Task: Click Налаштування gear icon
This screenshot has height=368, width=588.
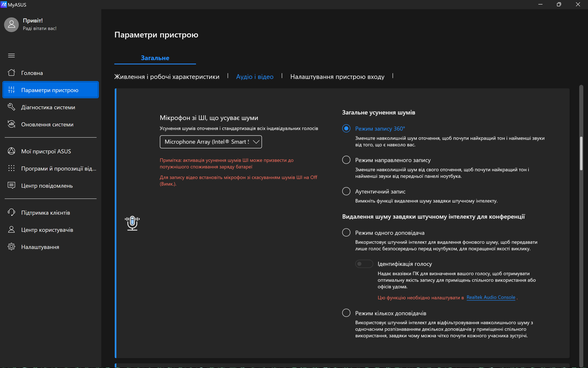Action: (11, 246)
